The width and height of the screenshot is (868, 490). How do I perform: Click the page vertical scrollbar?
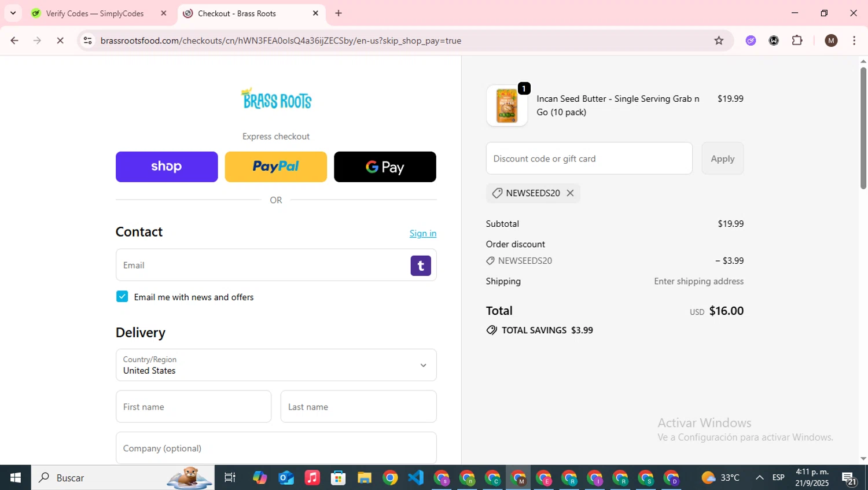click(x=863, y=128)
